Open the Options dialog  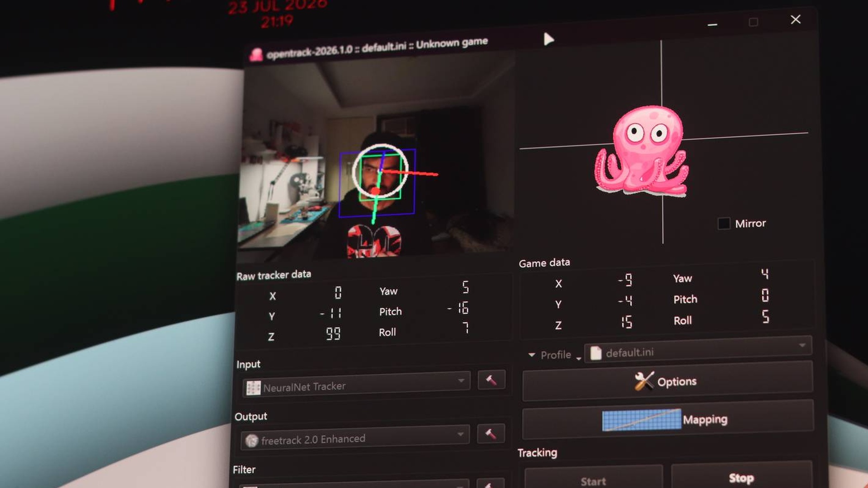tap(668, 381)
